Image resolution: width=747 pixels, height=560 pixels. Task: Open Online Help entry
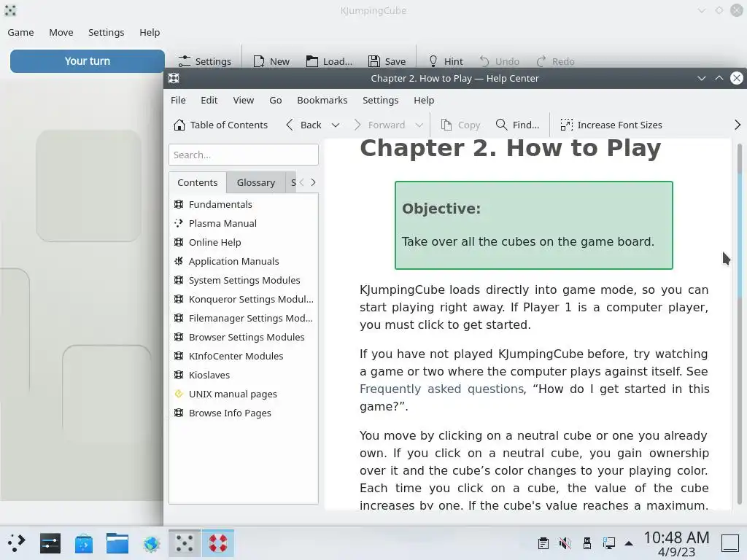click(x=244, y=242)
